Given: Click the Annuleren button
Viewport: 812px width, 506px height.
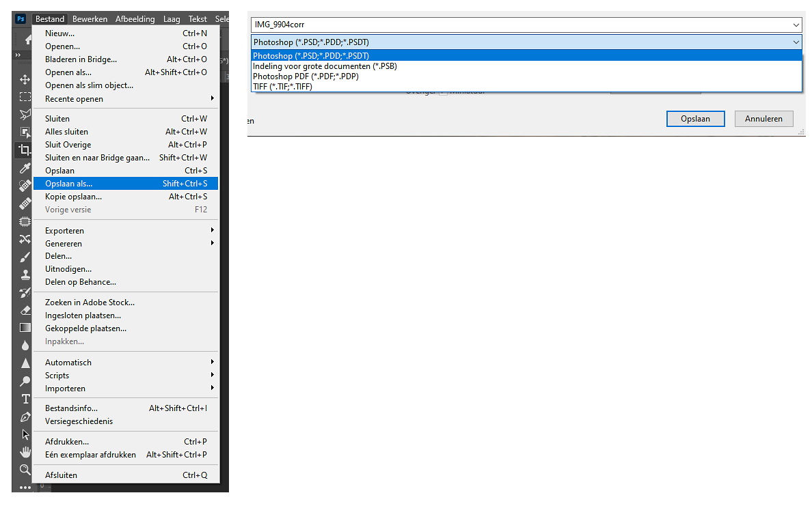Looking at the screenshot, I should 763,119.
